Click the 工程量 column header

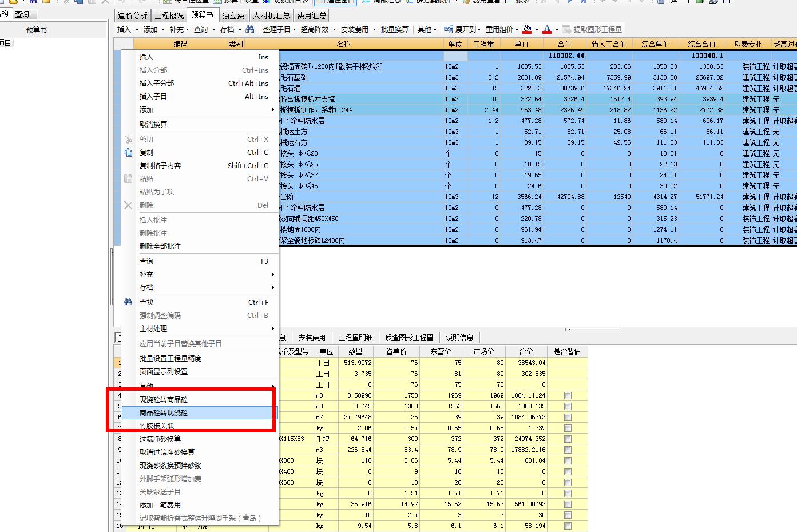point(483,44)
